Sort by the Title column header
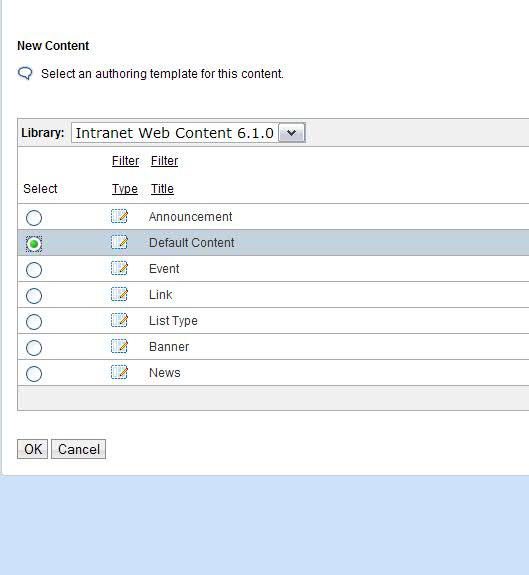Viewport: 529px width, 575px height. (x=162, y=189)
